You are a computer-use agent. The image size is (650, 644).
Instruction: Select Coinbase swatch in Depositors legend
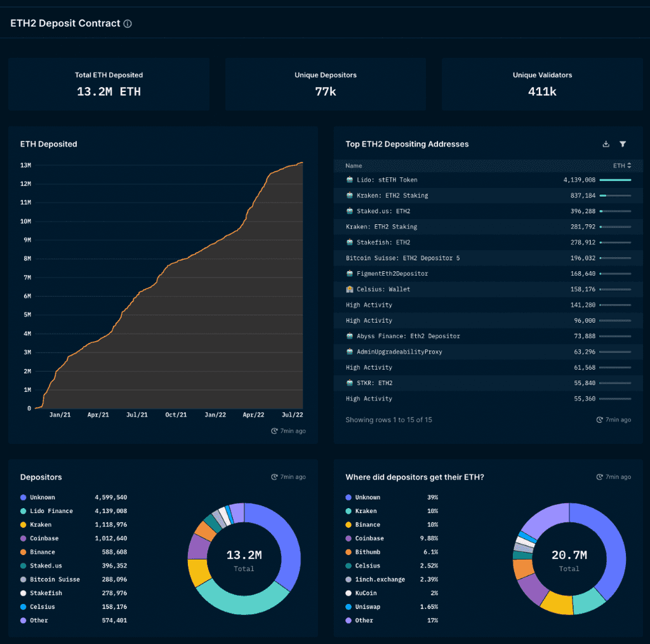[x=23, y=539]
